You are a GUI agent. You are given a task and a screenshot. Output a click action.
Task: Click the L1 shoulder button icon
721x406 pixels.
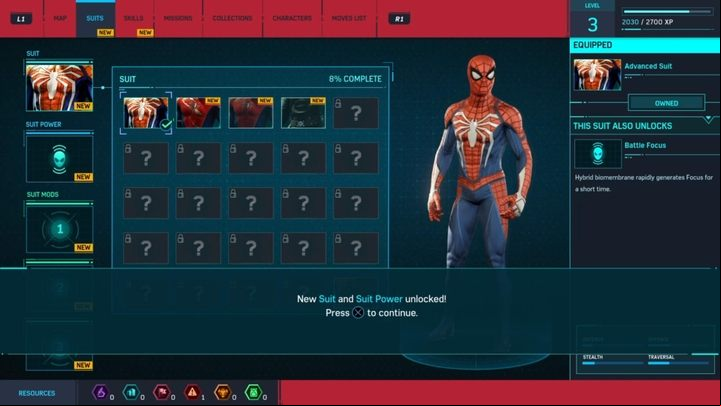21,19
